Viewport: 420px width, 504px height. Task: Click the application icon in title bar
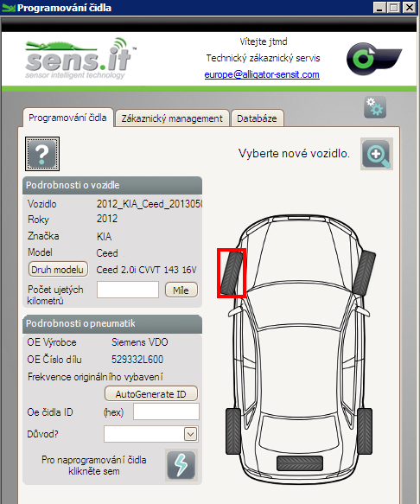point(9,8)
